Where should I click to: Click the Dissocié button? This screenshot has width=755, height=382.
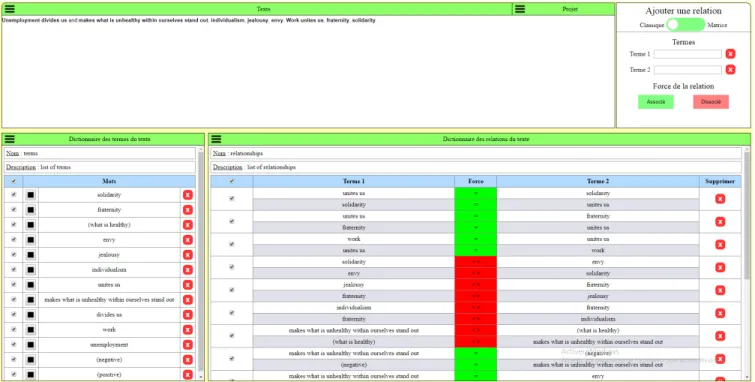[x=711, y=102]
